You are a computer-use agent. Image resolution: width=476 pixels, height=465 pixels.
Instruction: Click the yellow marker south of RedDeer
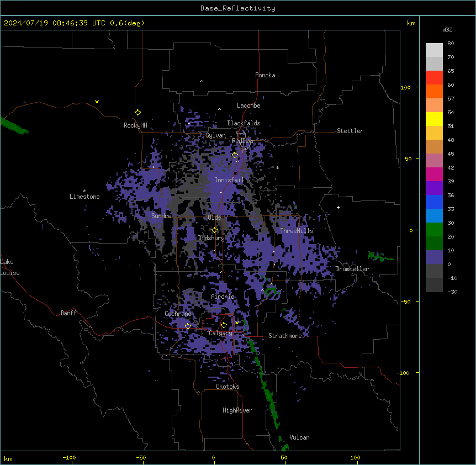coord(235,155)
